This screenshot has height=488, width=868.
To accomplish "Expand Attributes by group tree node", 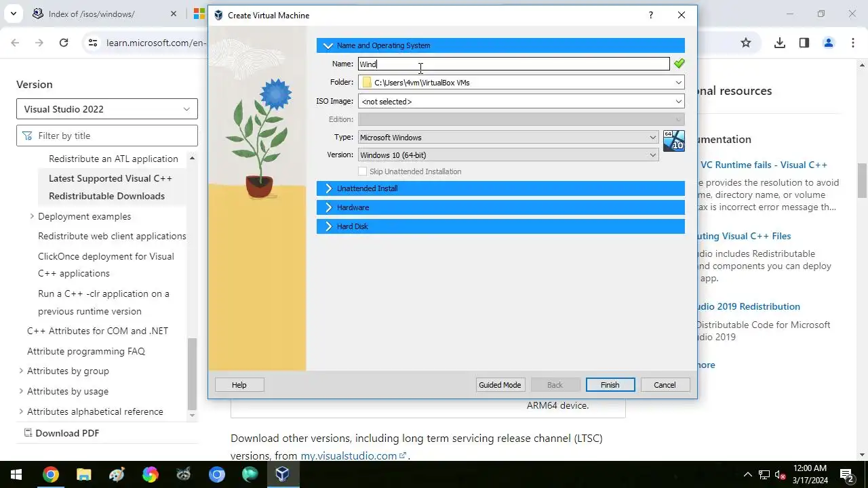I will tap(21, 371).
